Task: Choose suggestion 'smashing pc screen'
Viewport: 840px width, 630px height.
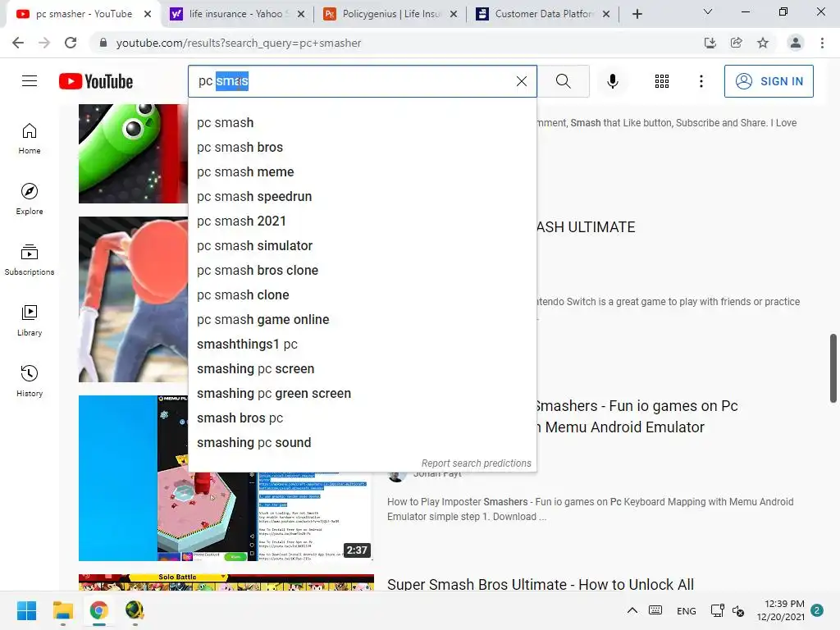Action: [362, 369]
